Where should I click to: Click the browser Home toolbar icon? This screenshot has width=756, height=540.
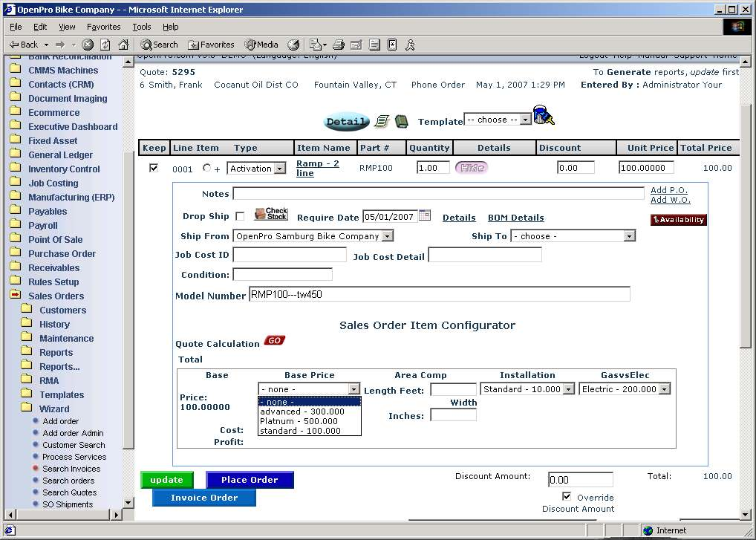pyautogui.click(x=123, y=45)
